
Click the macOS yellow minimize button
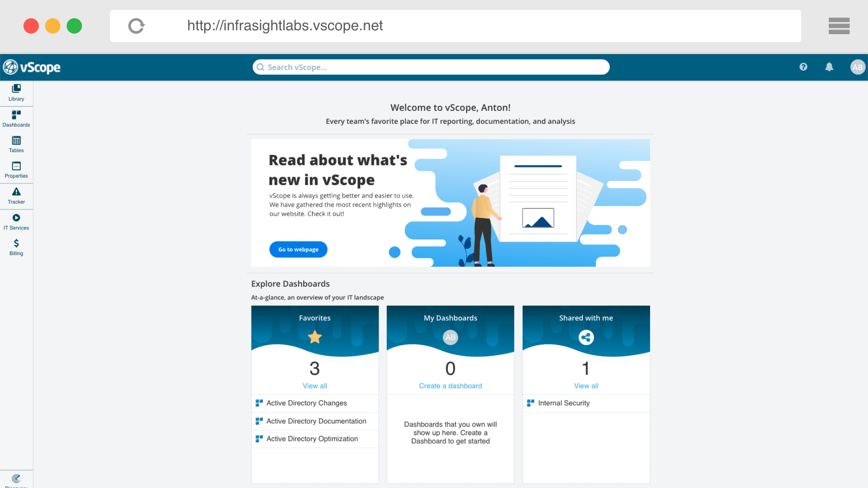coord(53,26)
